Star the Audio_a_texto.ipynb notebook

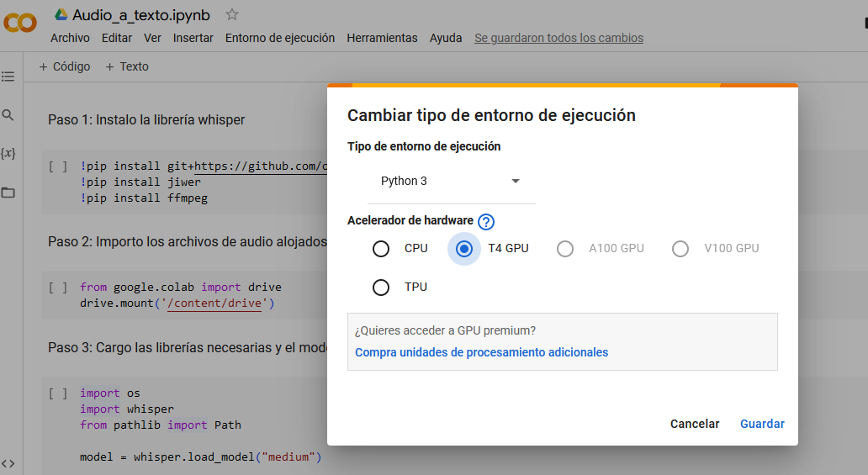tap(232, 14)
